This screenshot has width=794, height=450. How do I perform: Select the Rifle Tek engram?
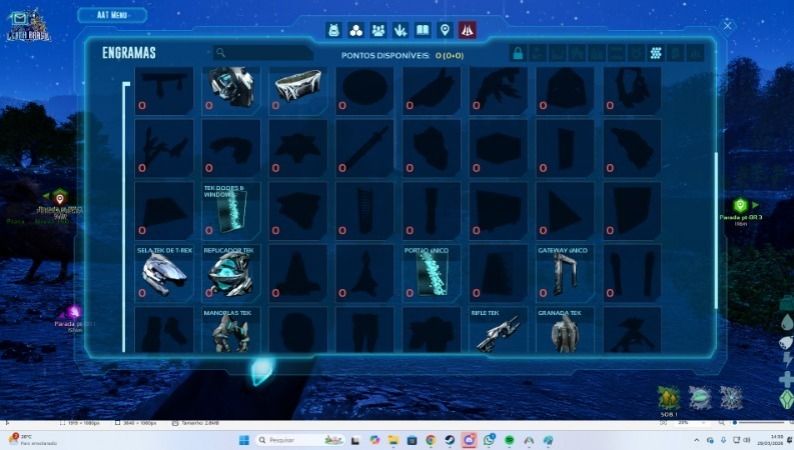pos(497,332)
